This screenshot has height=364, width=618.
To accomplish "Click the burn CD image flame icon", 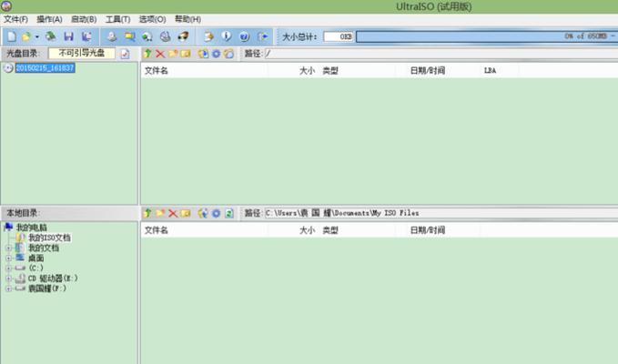I will 183,36.
